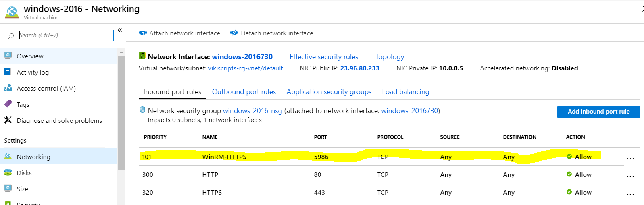Open the ellipsis menu for port 443 rule
Image resolution: width=644 pixels, height=205 pixels.
[x=630, y=195]
